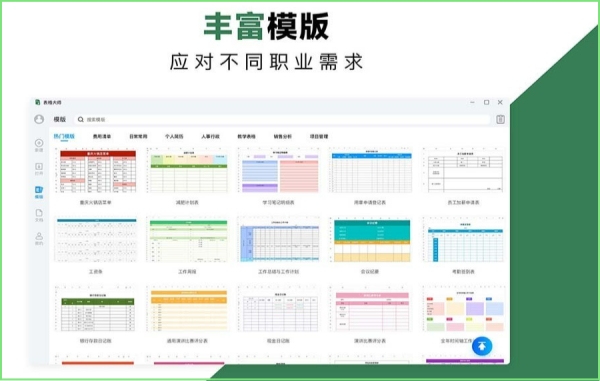Select 模板 (Templates) in the left sidebar

[39, 192]
